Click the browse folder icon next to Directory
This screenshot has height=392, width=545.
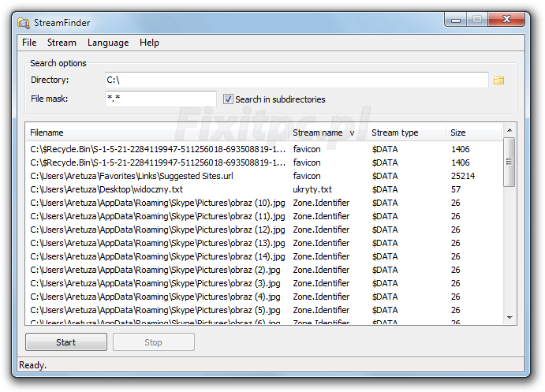point(498,80)
